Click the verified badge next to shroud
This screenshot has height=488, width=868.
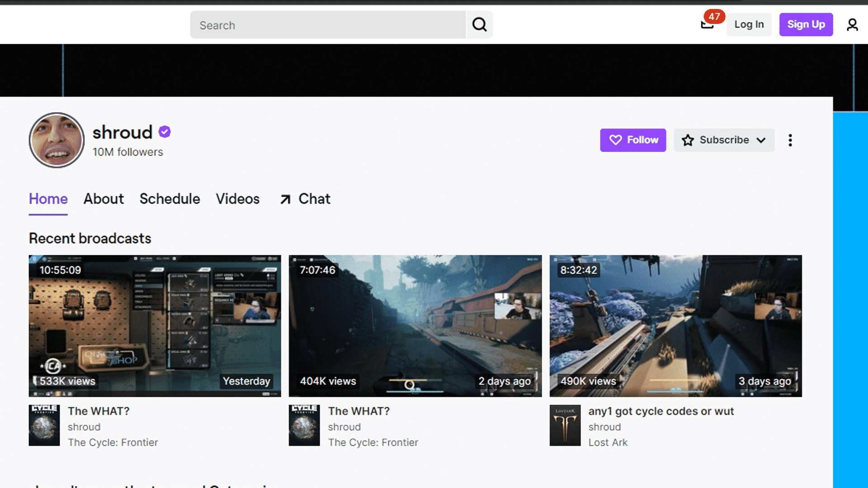(x=165, y=132)
